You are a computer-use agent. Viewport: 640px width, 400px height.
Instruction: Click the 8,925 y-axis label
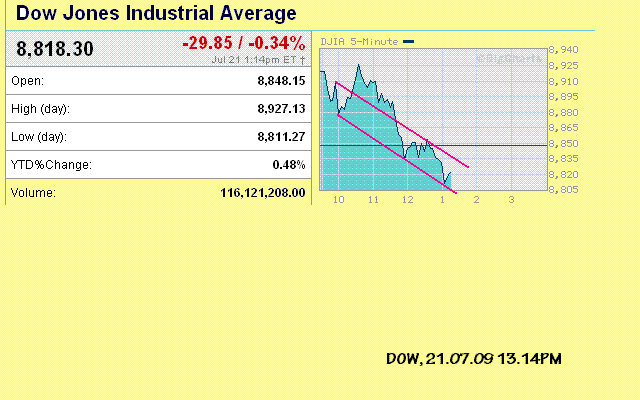(564, 66)
